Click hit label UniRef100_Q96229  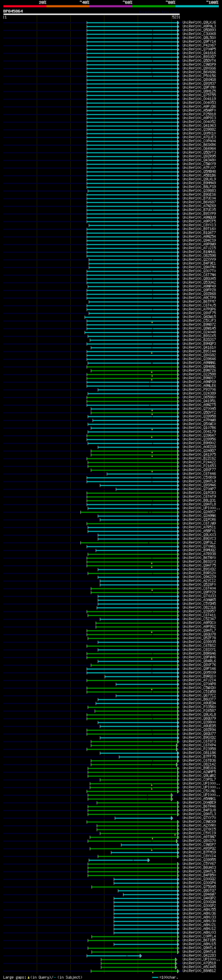pyautogui.click(x=199, y=577)
